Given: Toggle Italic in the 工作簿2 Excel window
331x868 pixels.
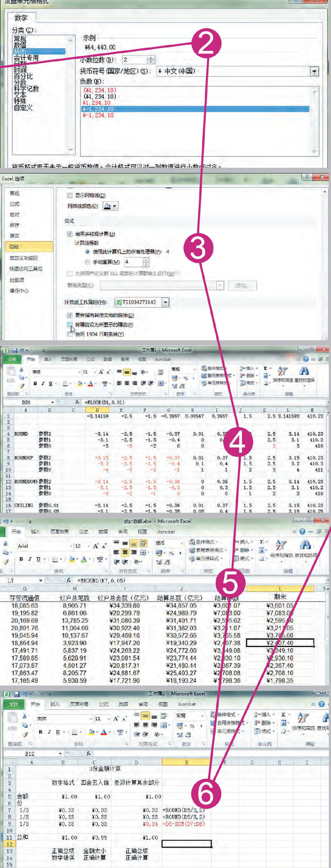Looking at the screenshot, I should (50, 731).
